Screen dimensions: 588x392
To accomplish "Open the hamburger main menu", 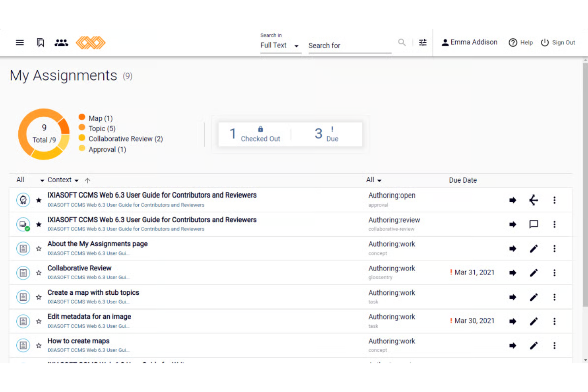I will [x=20, y=42].
